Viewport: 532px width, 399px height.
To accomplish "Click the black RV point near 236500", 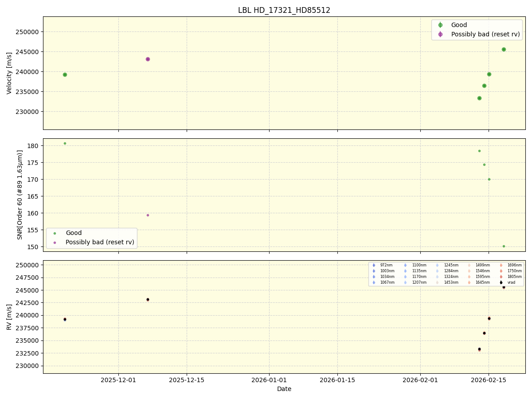I will tap(484, 333).
